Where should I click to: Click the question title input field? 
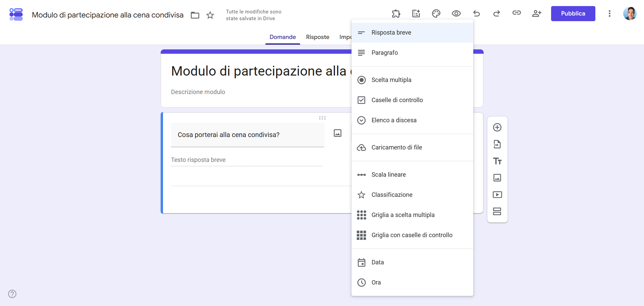[x=248, y=135]
